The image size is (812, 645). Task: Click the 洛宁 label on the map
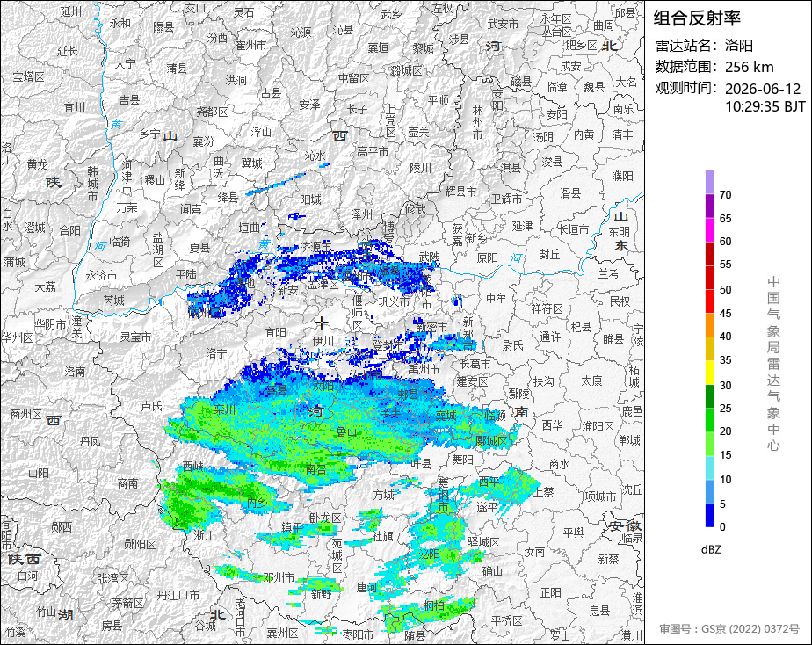coord(216,353)
